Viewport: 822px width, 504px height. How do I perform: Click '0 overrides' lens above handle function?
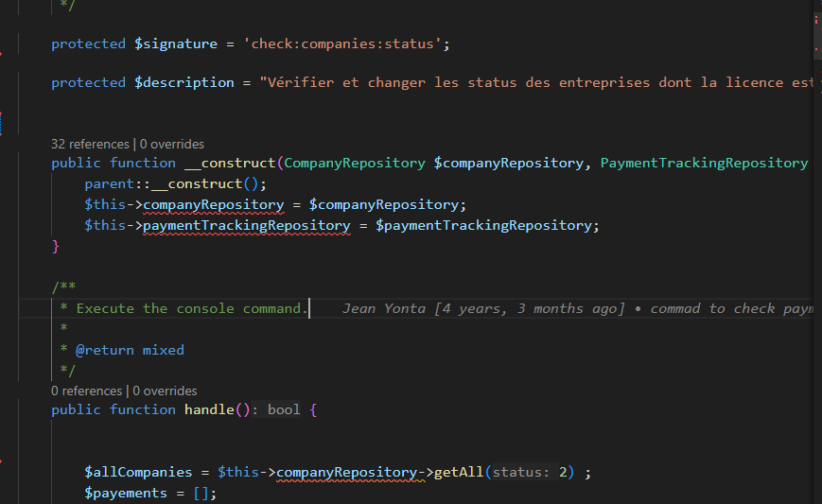(x=165, y=391)
